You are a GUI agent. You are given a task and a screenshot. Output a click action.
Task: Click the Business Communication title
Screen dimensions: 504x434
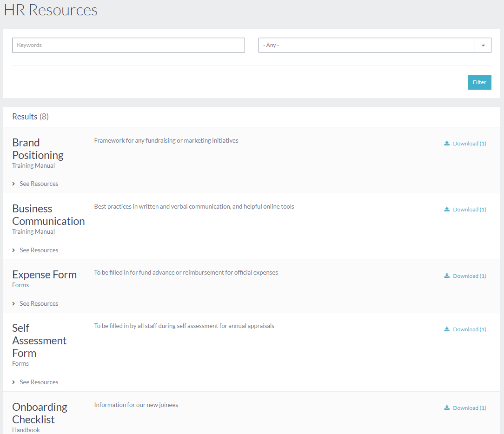coord(48,215)
